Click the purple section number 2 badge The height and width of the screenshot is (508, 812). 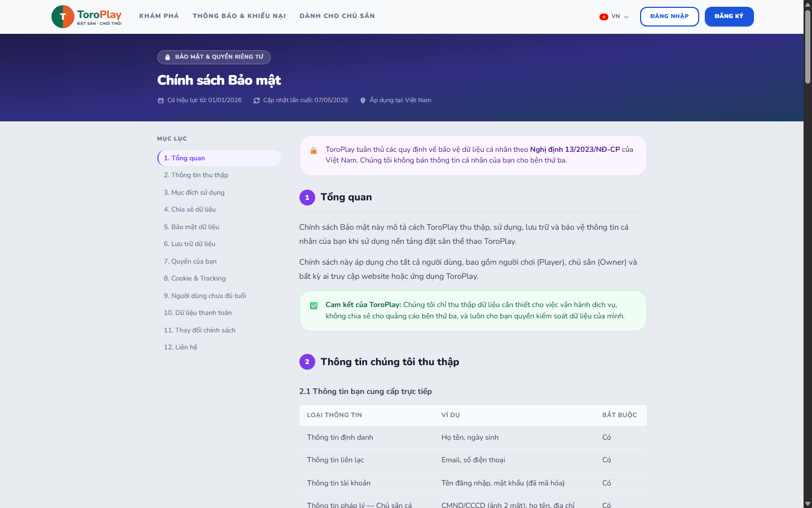[x=307, y=362]
